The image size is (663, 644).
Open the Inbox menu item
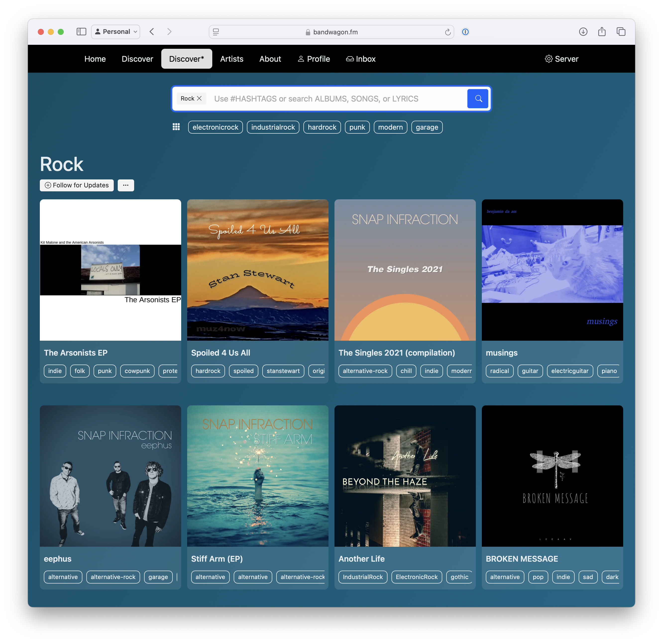361,59
